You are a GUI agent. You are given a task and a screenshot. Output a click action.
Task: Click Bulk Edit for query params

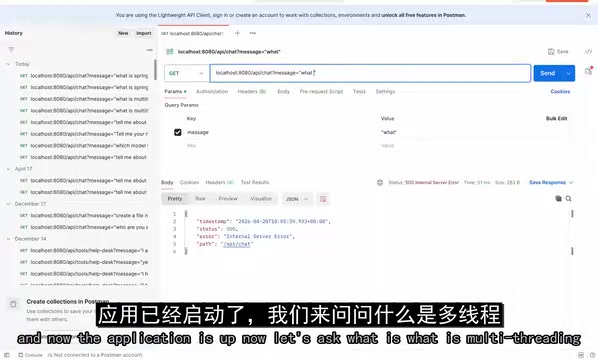(556, 119)
